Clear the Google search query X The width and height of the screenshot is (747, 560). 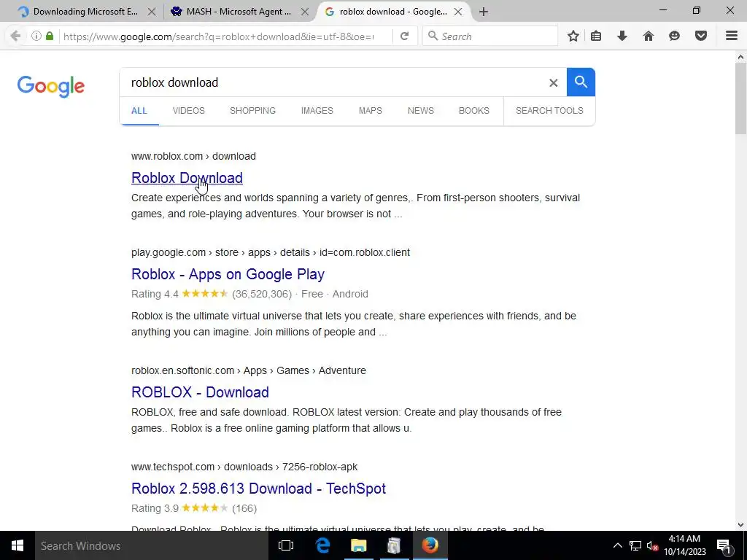(554, 83)
